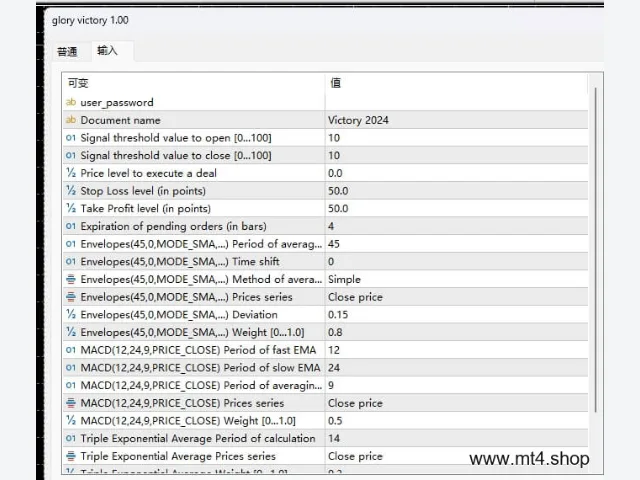Open Close price value of MACD Prices series
This screenshot has width=640, height=480.
click(356, 403)
